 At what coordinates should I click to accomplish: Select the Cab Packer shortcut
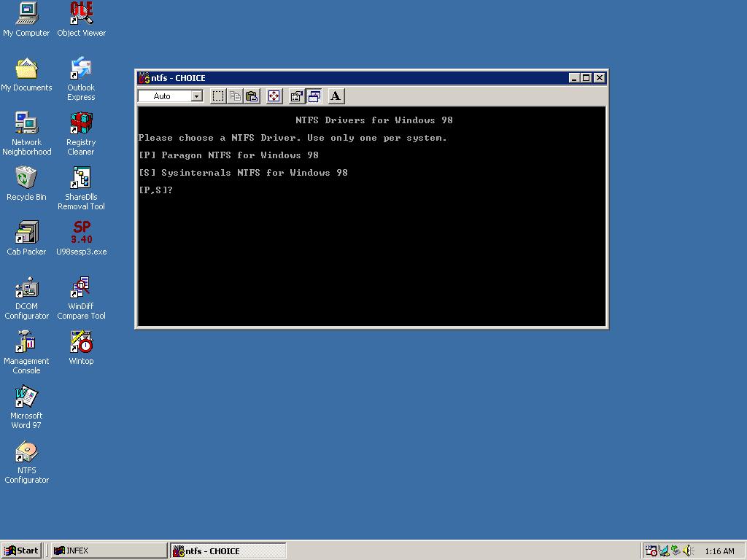(x=26, y=239)
